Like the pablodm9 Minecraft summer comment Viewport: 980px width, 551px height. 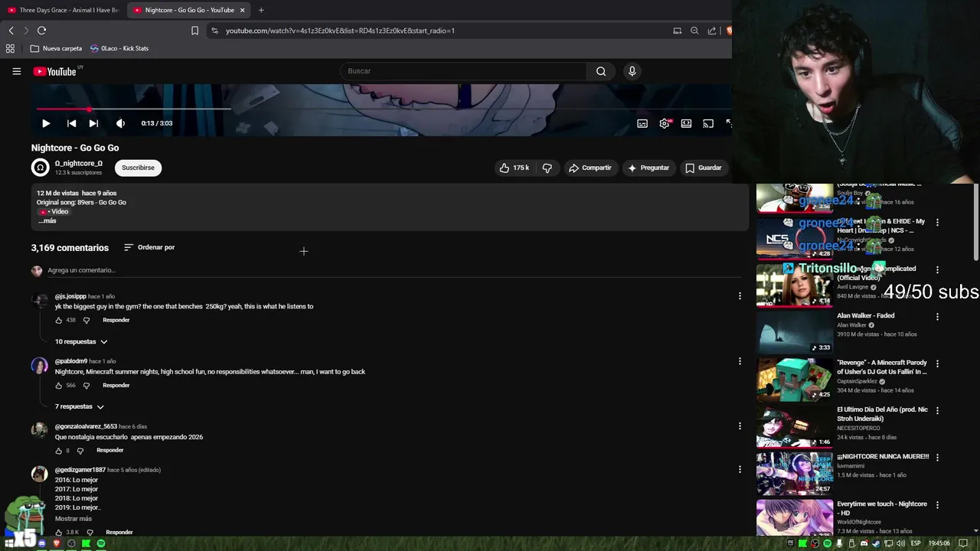[x=58, y=385]
